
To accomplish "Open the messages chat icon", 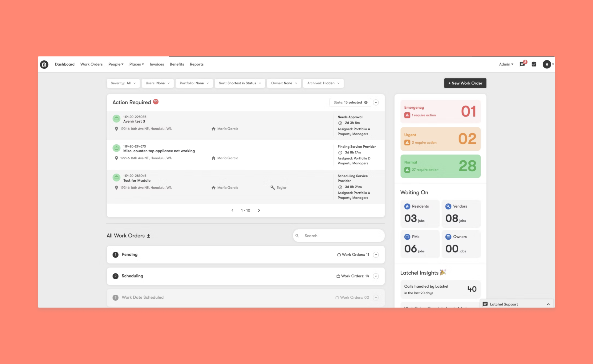I will [522, 64].
